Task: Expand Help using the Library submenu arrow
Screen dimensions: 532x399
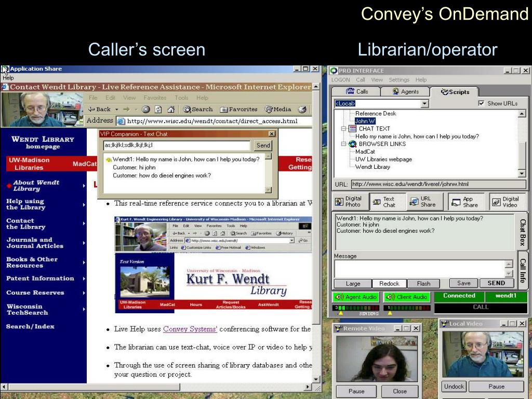Action: click(84, 205)
